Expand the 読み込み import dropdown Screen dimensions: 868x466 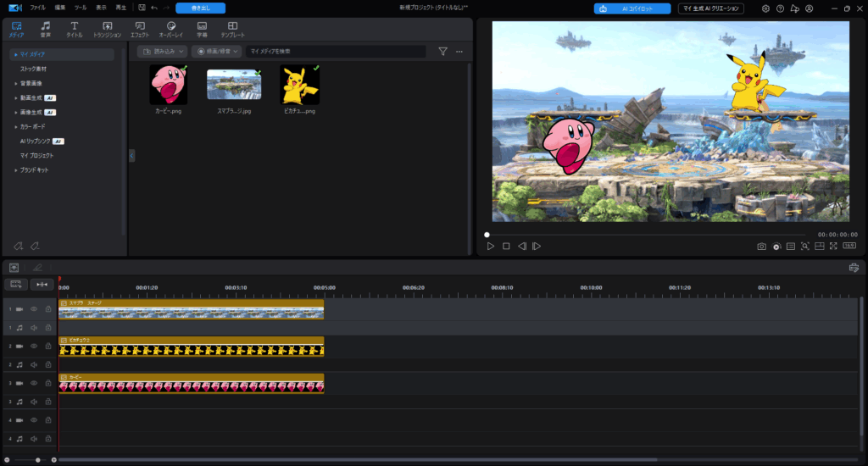tap(163, 52)
